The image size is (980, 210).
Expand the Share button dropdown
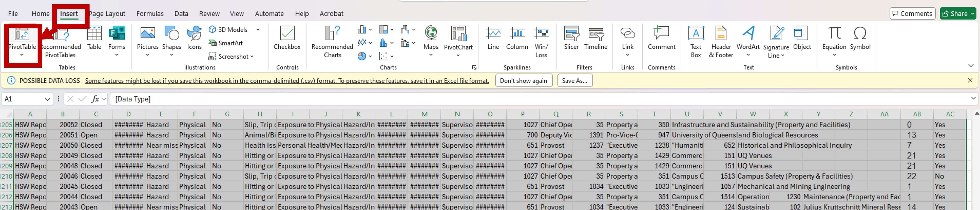(972, 14)
